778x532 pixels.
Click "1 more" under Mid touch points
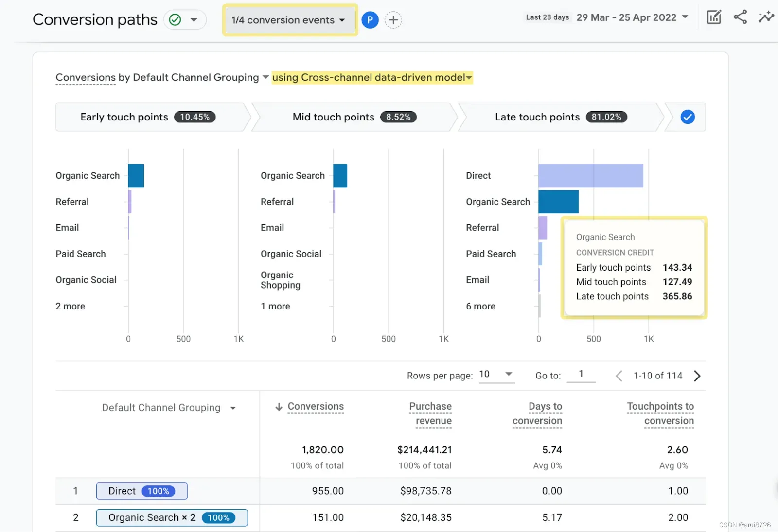tap(275, 306)
